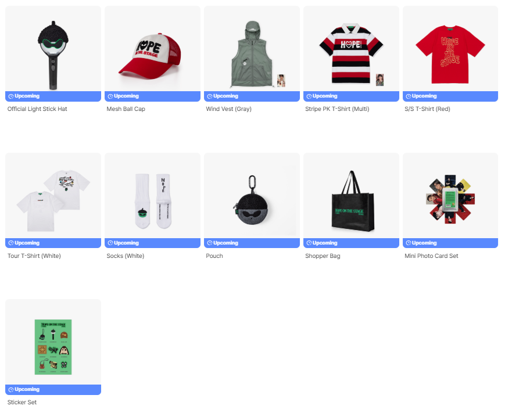Click Upcoming banner under Socks (White)
The image size is (530, 420).
(152, 243)
